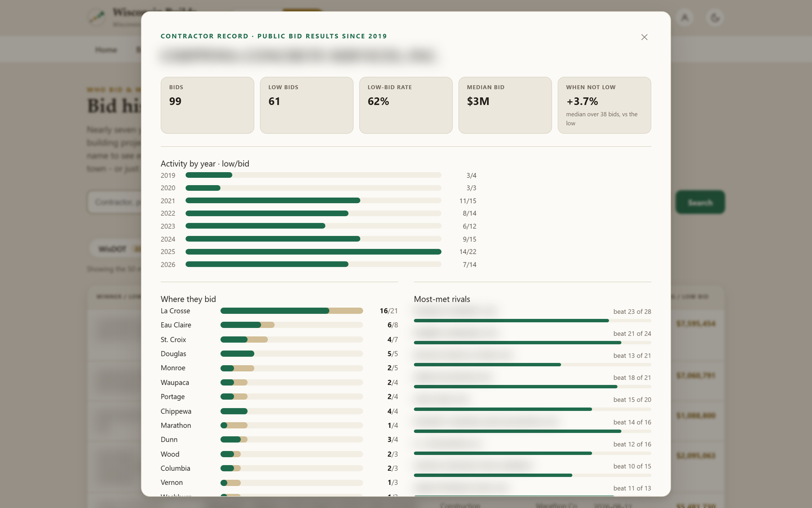The height and width of the screenshot is (508, 812).
Task: Click the 2024 value '9/15'
Action: (x=470, y=239)
